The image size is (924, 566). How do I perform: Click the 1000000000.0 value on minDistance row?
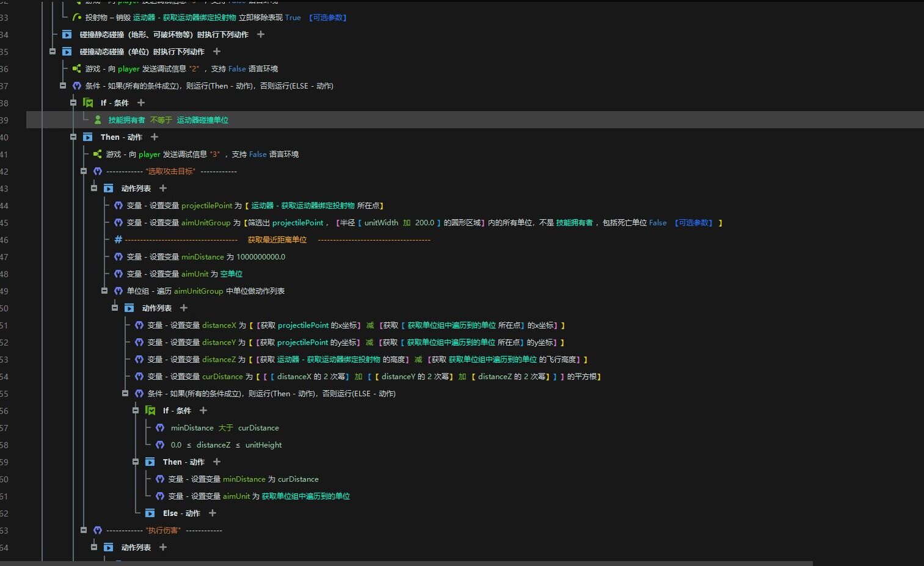pos(261,256)
